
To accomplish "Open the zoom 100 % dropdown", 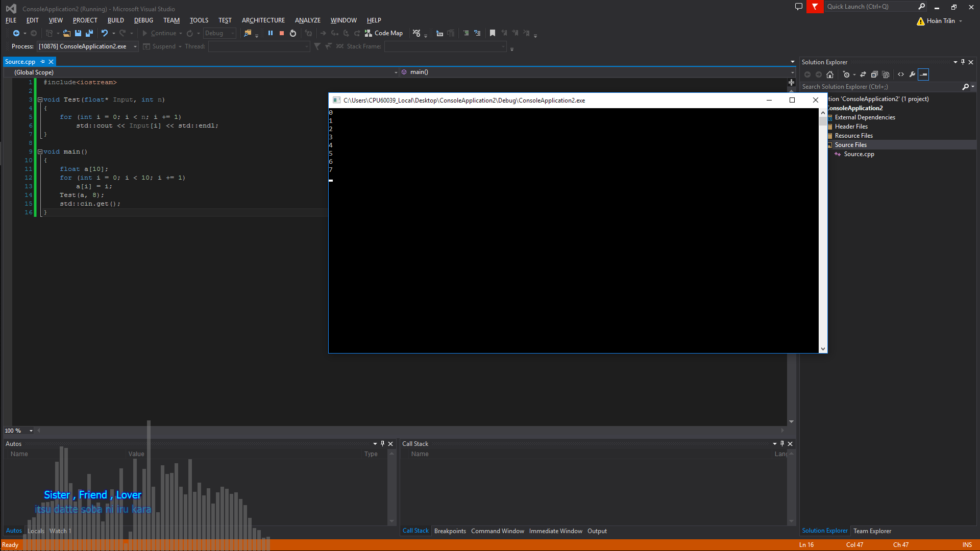I will coord(31,431).
